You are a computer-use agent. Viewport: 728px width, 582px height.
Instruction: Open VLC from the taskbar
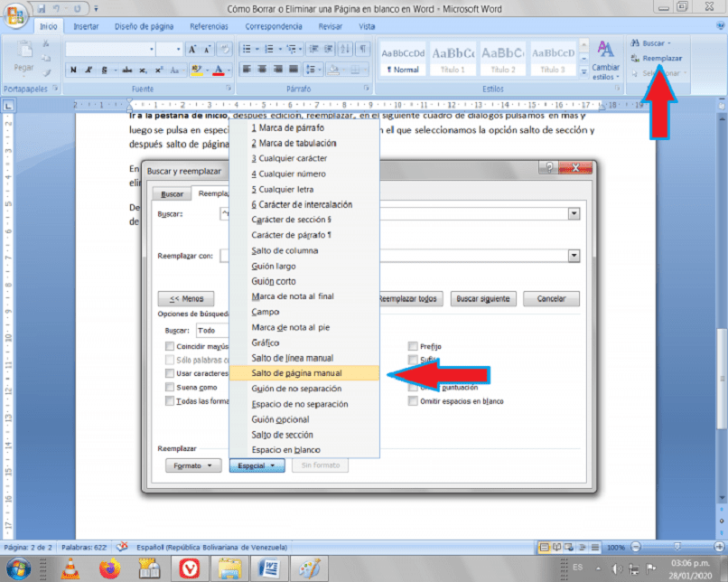[x=70, y=568]
